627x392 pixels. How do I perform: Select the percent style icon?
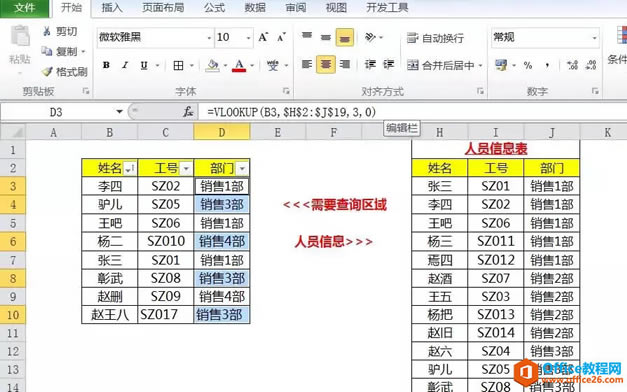(x=528, y=65)
